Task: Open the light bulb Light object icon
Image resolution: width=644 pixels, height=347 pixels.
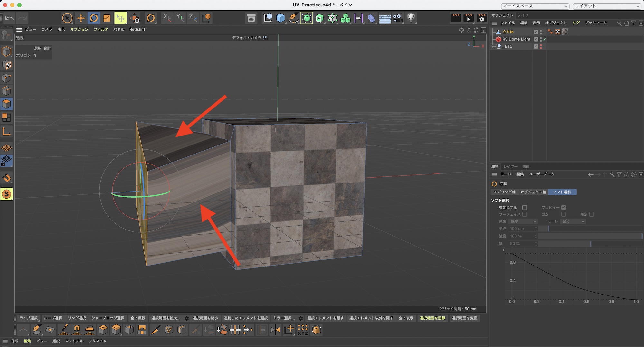Action: [x=411, y=18]
